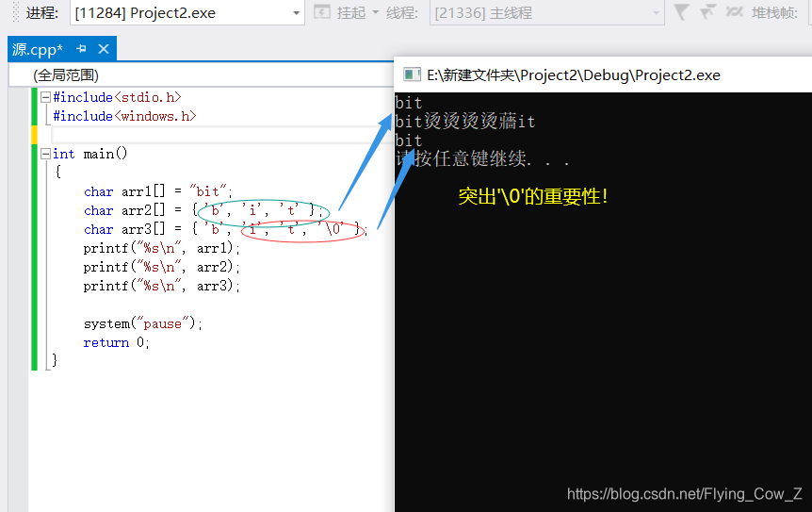
Task: Click the 请按任意键继续 console text
Action: tap(482, 158)
